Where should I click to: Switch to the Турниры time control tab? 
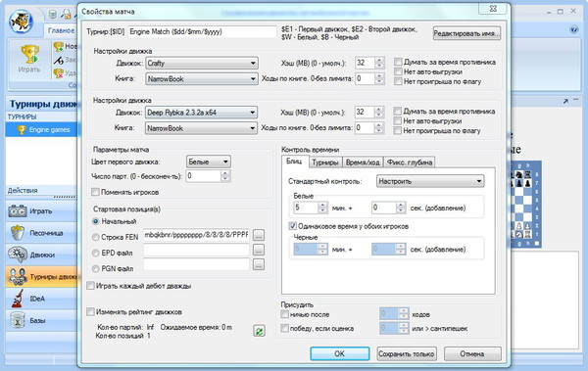325,162
